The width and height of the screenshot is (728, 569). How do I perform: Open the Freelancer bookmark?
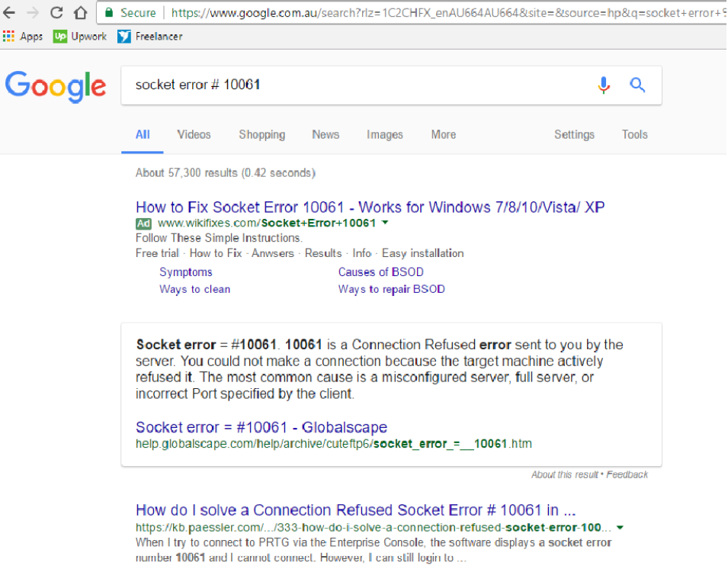tap(149, 37)
